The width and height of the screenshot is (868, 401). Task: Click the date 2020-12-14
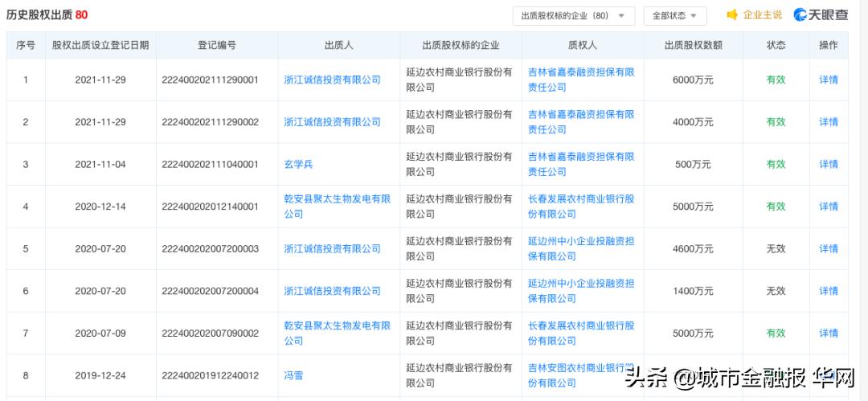point(100,207)
